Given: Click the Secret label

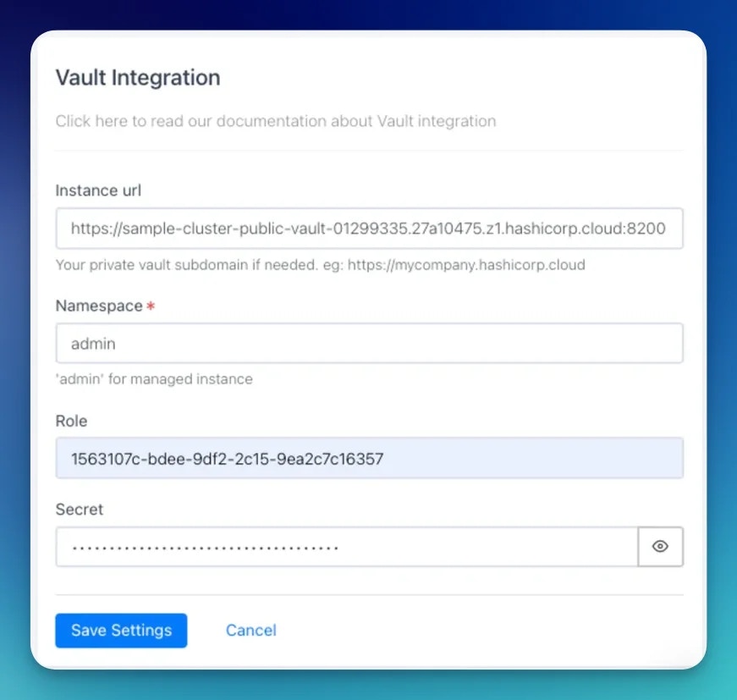Looking at the screenshot, I should click(80, 510).
